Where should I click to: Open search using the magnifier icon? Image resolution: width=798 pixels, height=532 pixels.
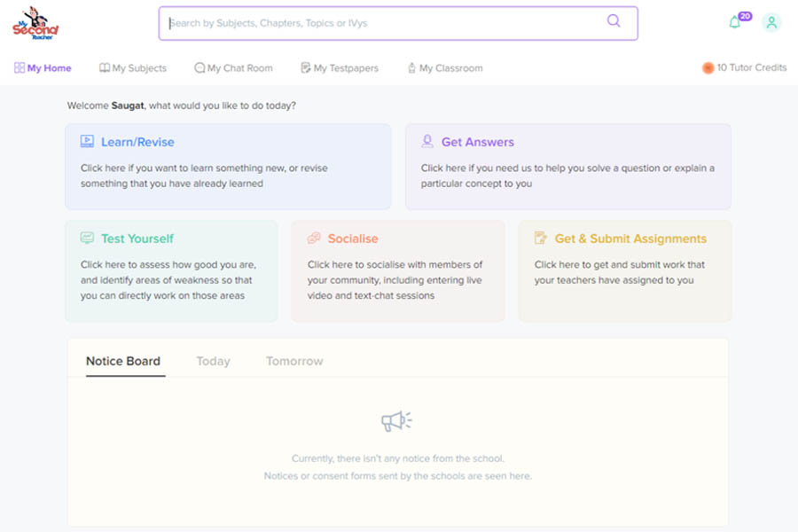point(615,23)
